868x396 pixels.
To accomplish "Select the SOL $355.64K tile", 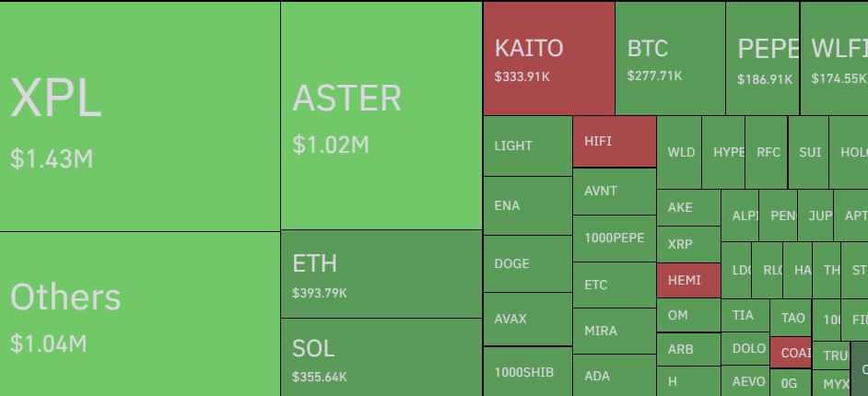I will [381, 357].
